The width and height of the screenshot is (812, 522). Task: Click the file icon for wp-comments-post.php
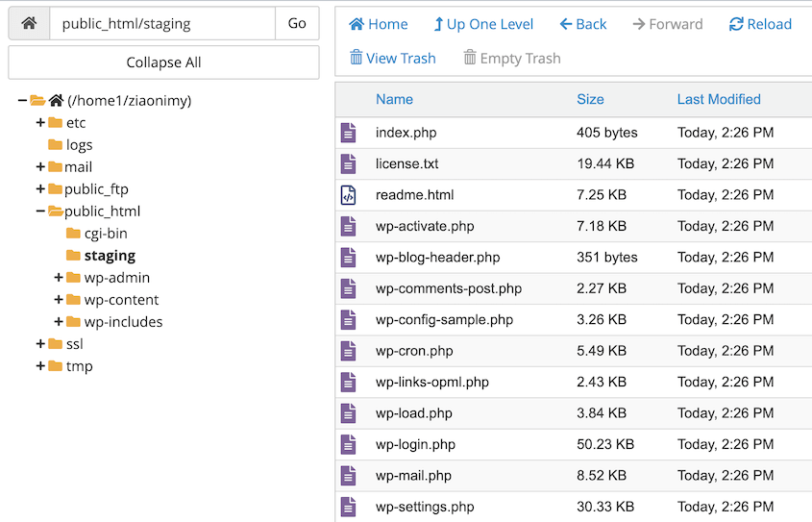(349, 288)
